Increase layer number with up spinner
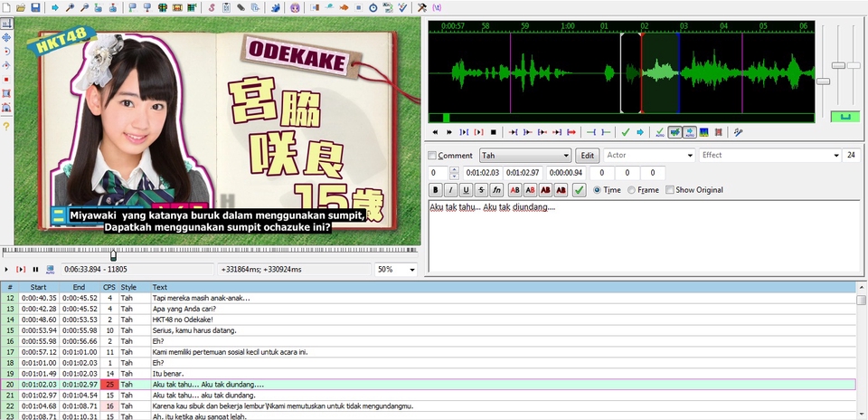Image resolution: width=868 pixels, height=420 pixels. pos(454,169)
